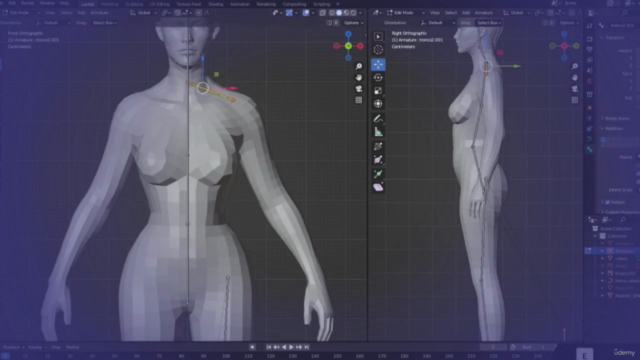Click pan hand icon in Front Orthographic viewport
The width and height of the screenshot is (640, 360).
tap(359, 78)
